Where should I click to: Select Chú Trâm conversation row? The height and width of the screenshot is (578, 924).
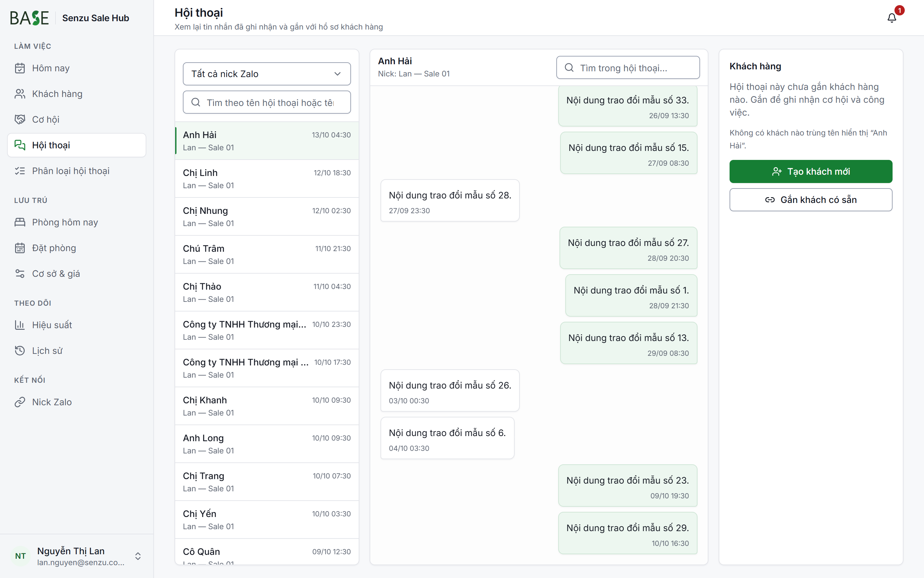[267, 254]
